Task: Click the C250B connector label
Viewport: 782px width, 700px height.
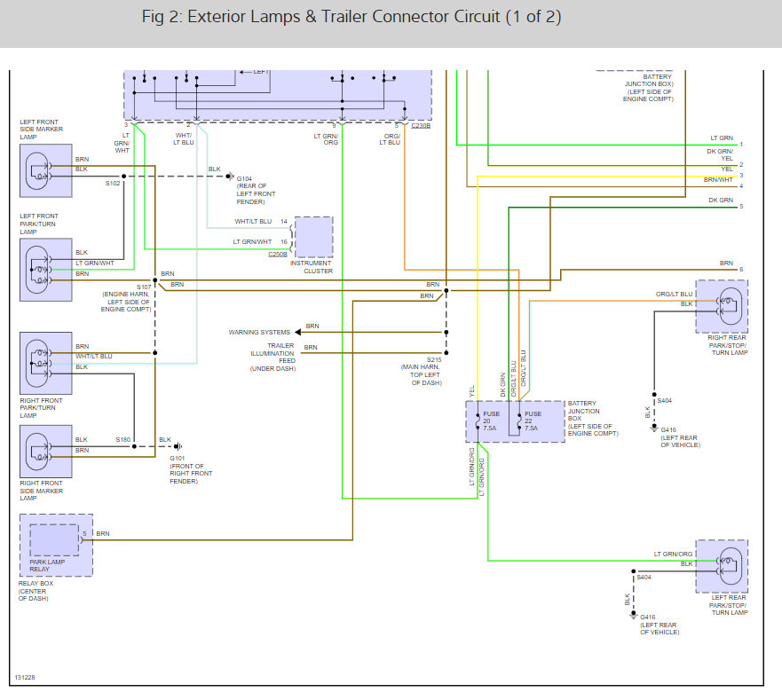Action: pyautogui.click(x=277, y=255)
